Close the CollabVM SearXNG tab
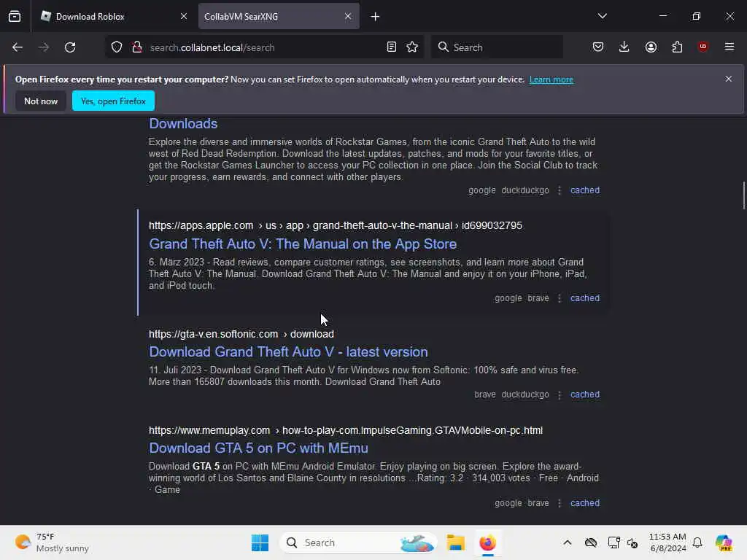Screen dimensions: 747x560 click(348, 16)
